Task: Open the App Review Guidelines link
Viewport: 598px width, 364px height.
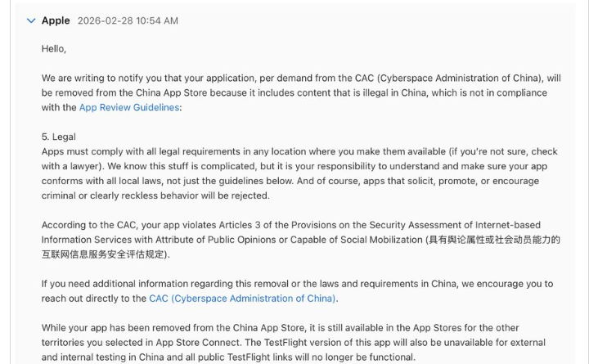Action: [129, 107]
